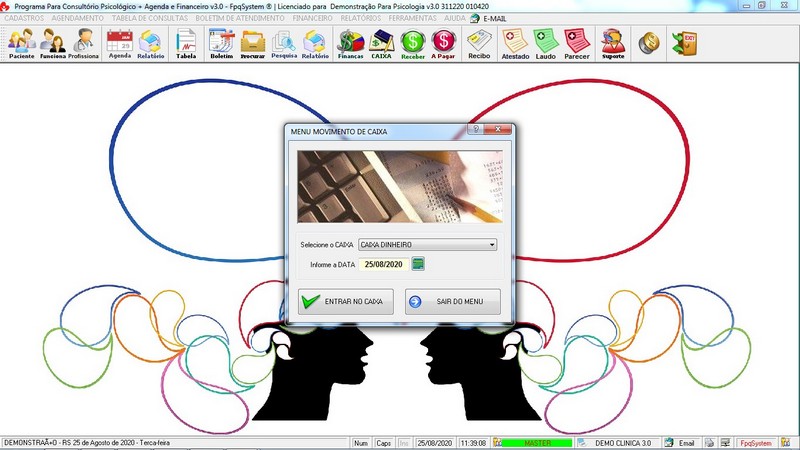
Task: Open the Agenda calendar icon
Action: tap(120, 44)
